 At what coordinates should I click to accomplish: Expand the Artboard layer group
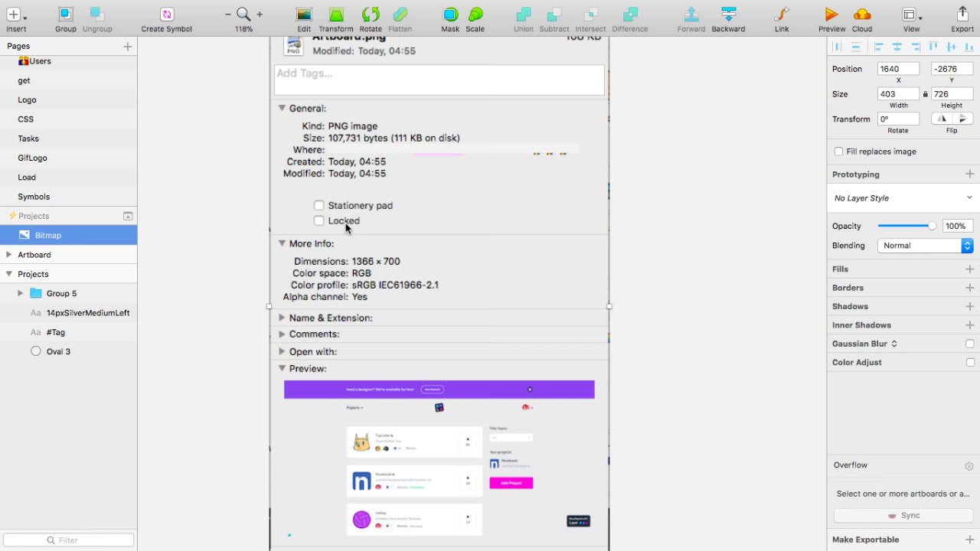point(8,255)
